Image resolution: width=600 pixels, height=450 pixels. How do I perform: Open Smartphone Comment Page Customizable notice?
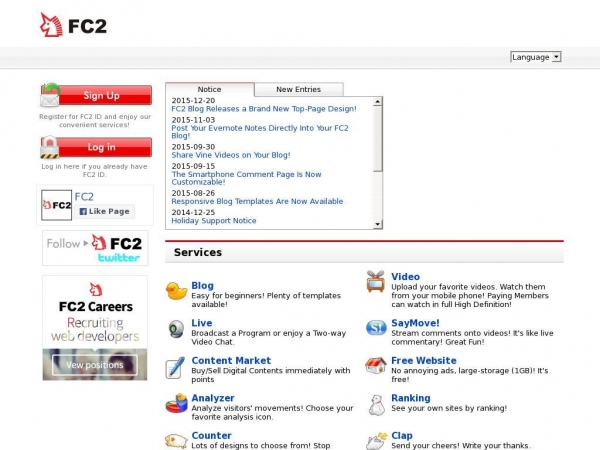(246, 178)
